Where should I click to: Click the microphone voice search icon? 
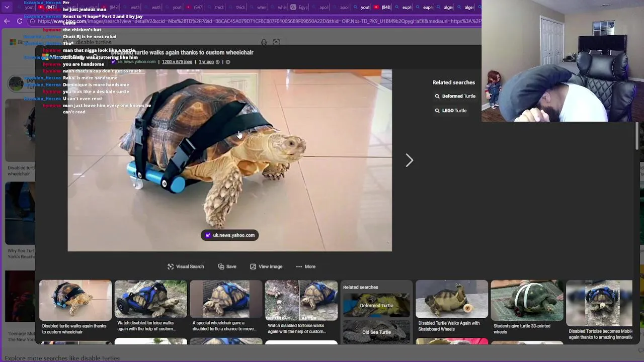tap(264, 42)
